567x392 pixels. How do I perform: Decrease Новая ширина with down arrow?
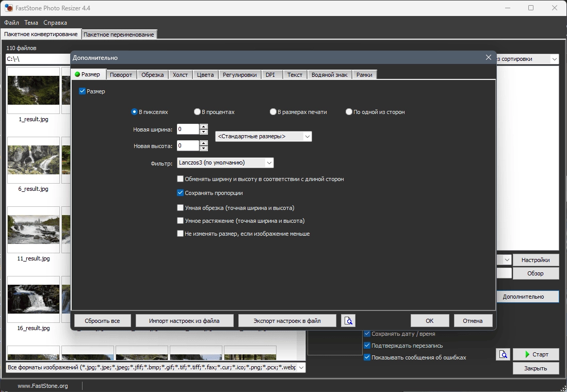204,132
